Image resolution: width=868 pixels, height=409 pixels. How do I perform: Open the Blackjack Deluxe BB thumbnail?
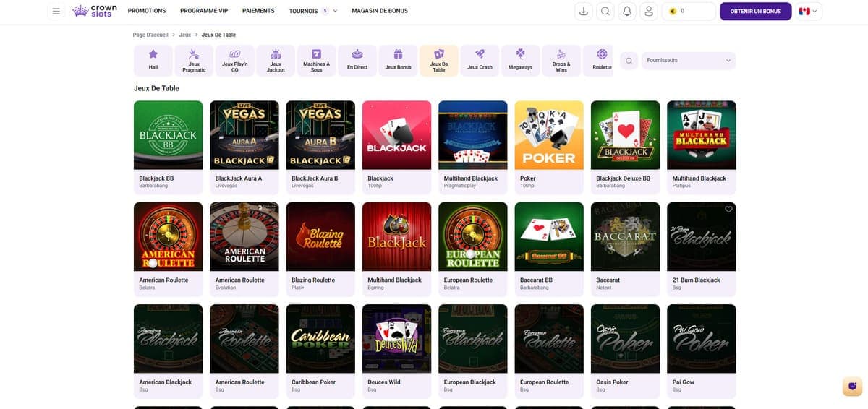[625, 134]
